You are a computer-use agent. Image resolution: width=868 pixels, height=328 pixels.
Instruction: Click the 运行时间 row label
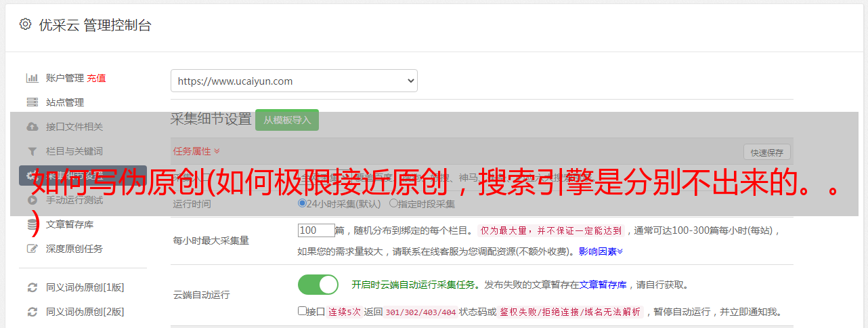[192, 204]
